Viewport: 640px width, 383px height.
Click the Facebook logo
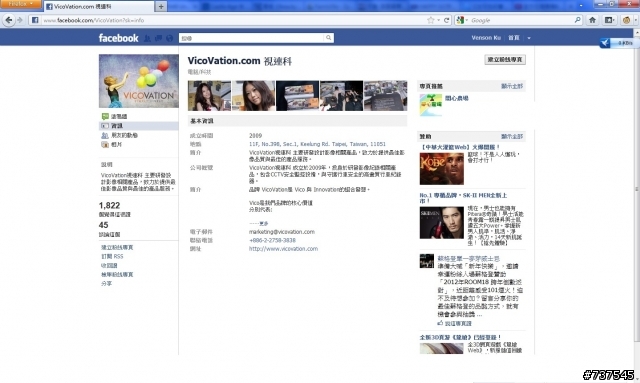coord(118,38)
